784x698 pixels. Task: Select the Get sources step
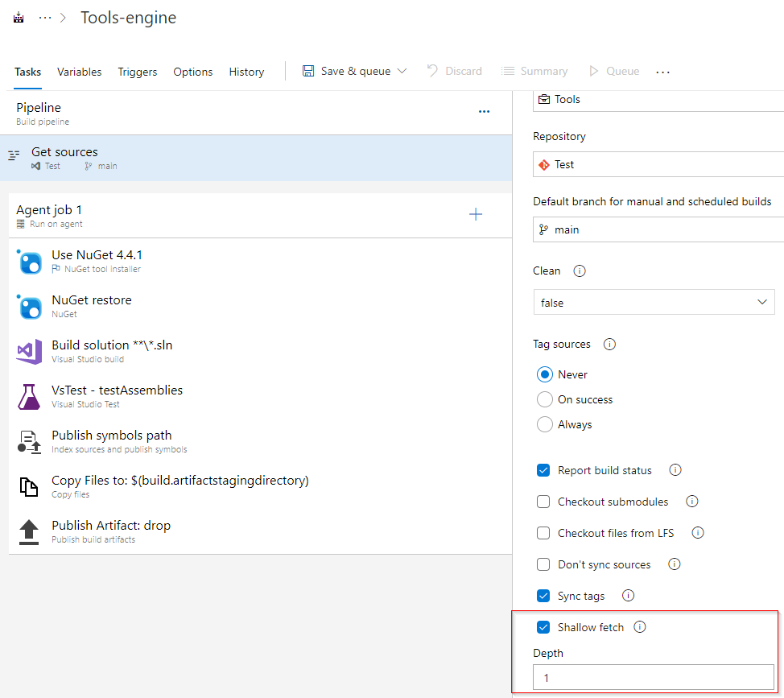pos(256,158)
